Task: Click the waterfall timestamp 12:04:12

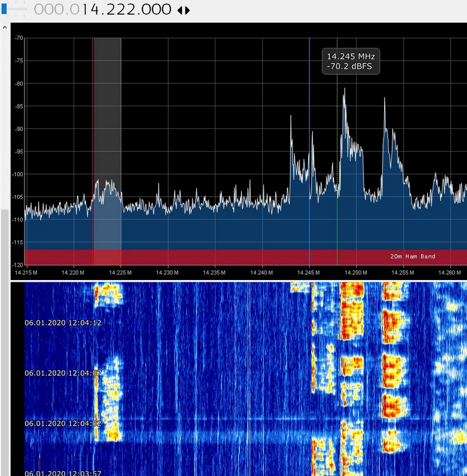Action: (63, 323)
